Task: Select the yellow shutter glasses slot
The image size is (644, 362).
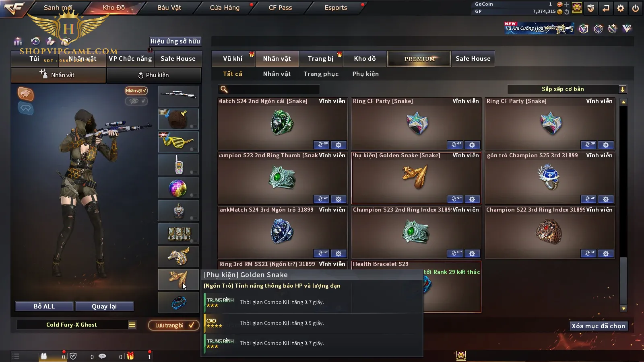Action: (x=178, y=142)
